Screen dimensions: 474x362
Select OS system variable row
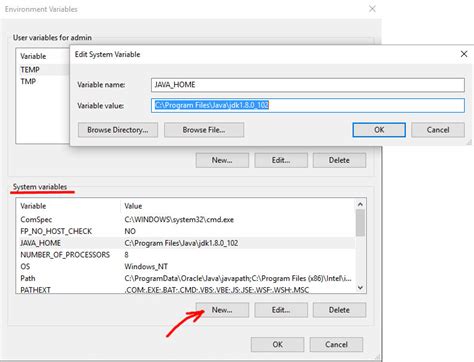(185, 266)
